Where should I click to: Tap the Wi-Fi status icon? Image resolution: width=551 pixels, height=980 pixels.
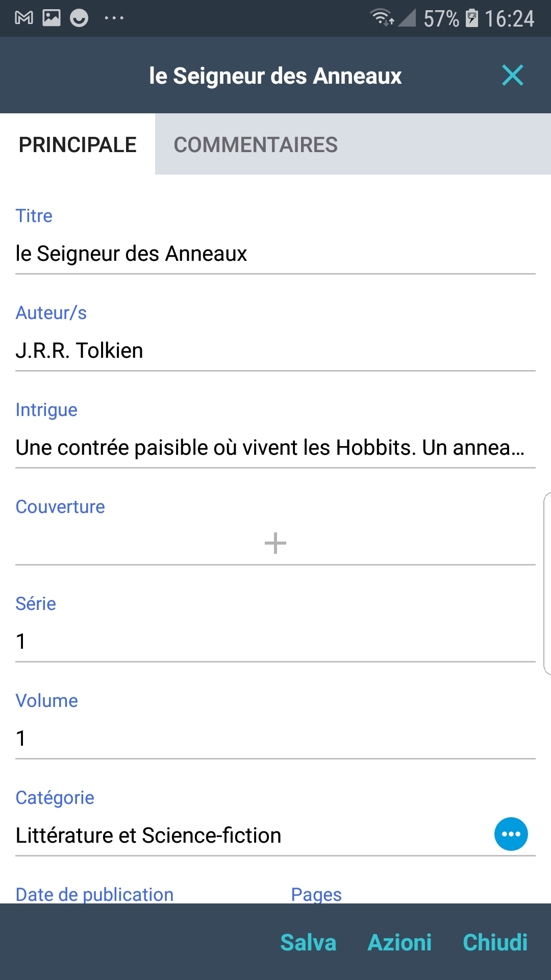[382, 18]
